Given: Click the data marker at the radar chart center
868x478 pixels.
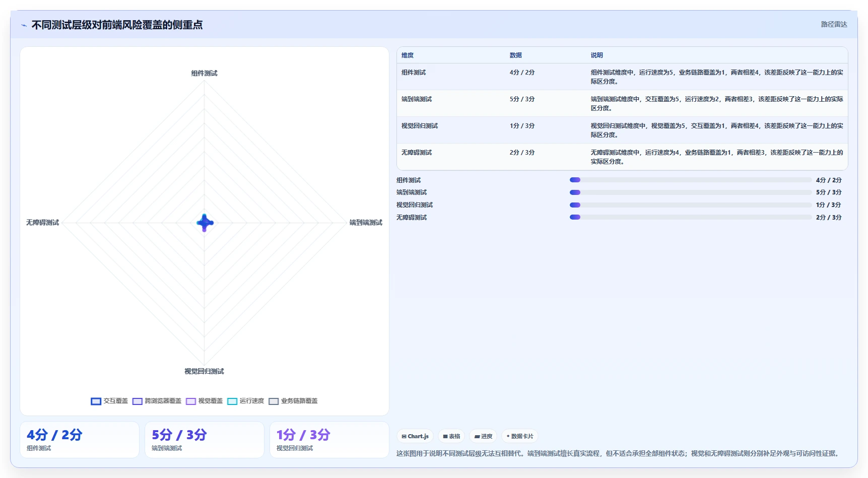Looking at the screenshot, I should [205, 223].
